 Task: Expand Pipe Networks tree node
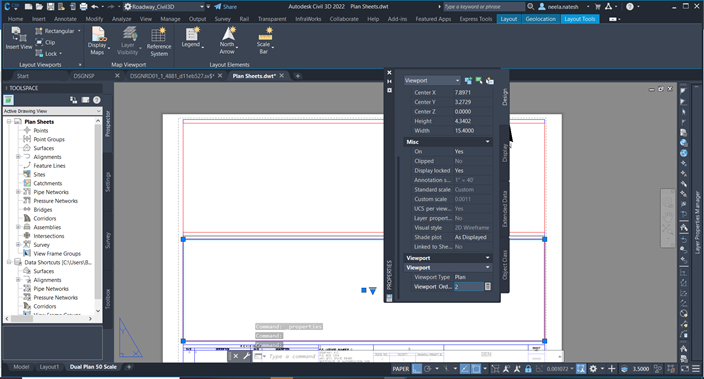coord(18,192)
